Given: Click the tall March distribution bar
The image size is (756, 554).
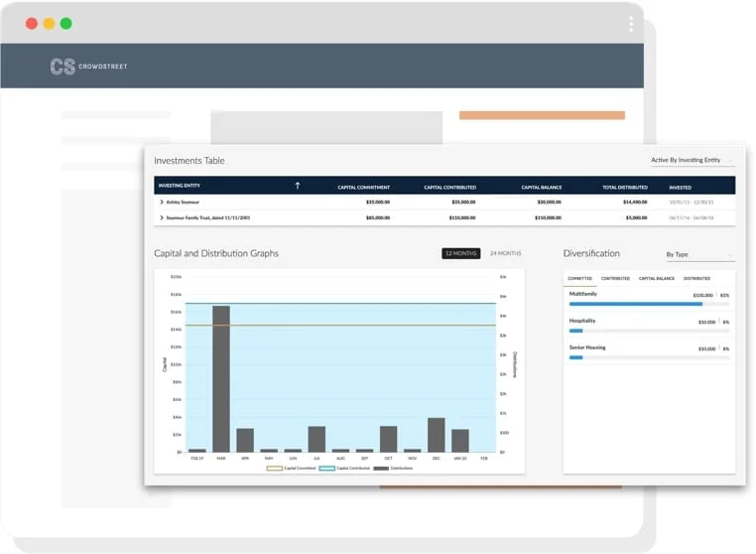Looking at the screenshot, I should pos(221,378).
